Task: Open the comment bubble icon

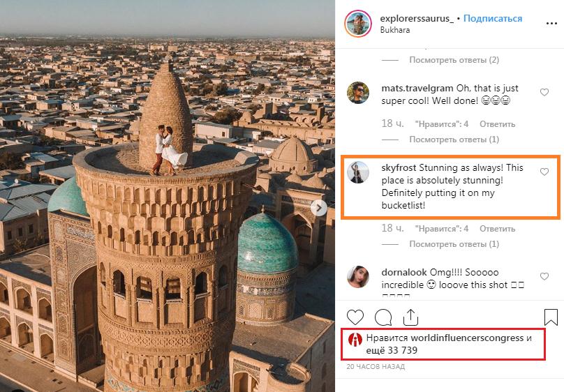Action: (x=383, y=317)
